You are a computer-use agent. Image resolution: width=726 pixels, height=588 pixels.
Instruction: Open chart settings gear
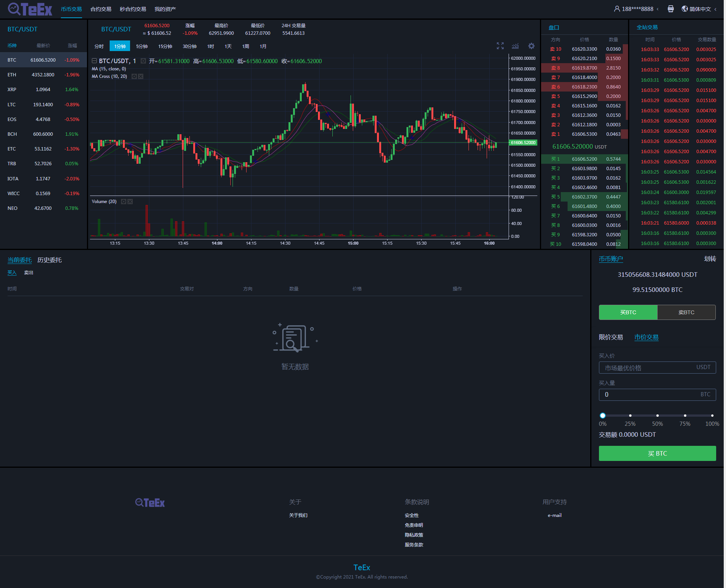(x=531, y=46)
